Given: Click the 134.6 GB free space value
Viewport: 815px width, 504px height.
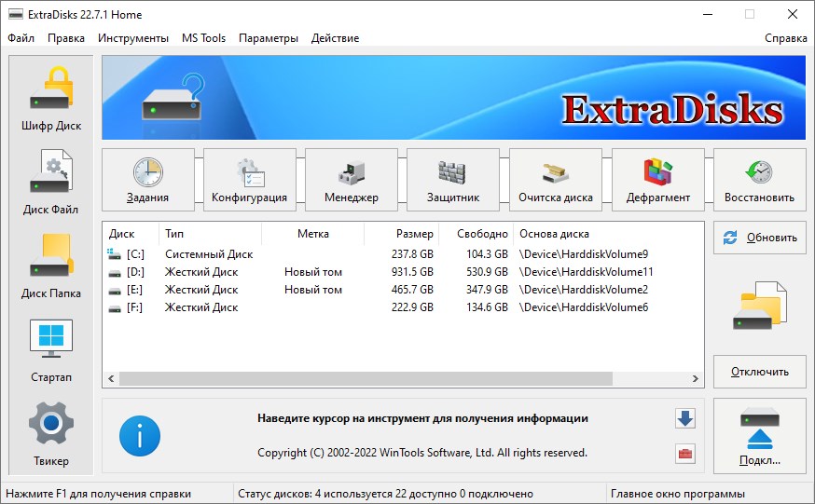Looking at the screenshot, I should tap(487, 307).
